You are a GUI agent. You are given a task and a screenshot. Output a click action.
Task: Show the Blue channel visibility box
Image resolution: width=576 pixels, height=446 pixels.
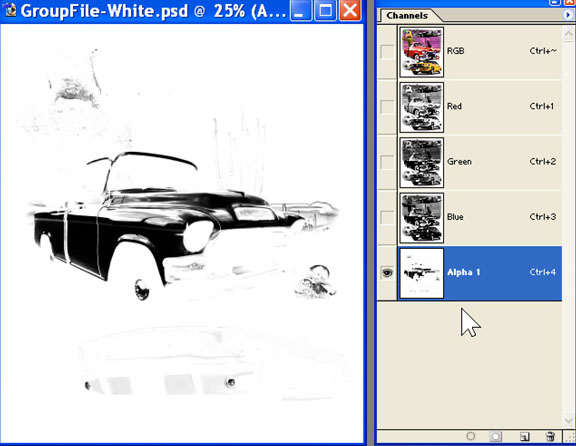click(387, 217)
